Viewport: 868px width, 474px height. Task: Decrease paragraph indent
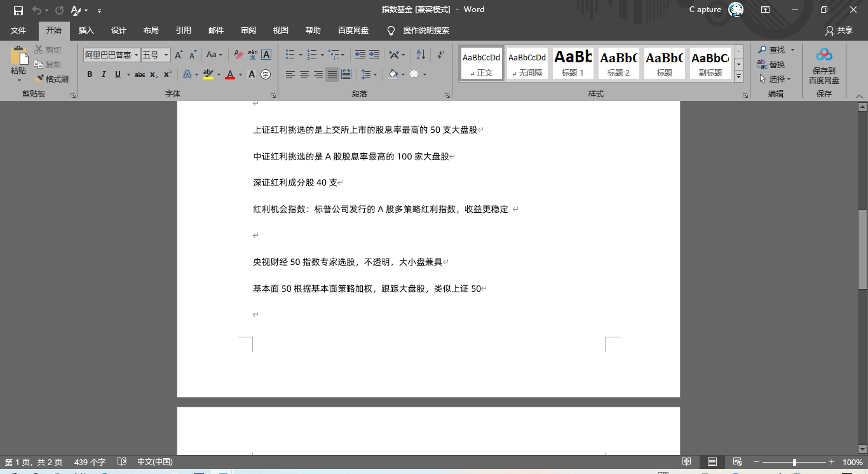click(x=360, y=55)
